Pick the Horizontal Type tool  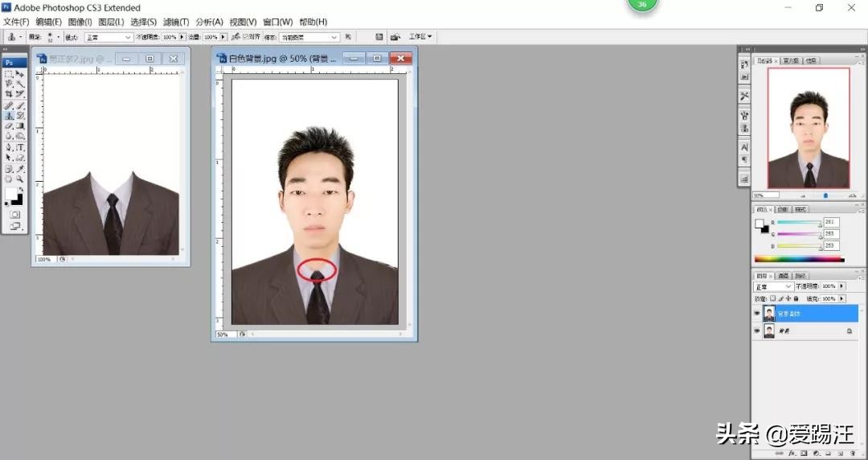click(x=20, y=147)
